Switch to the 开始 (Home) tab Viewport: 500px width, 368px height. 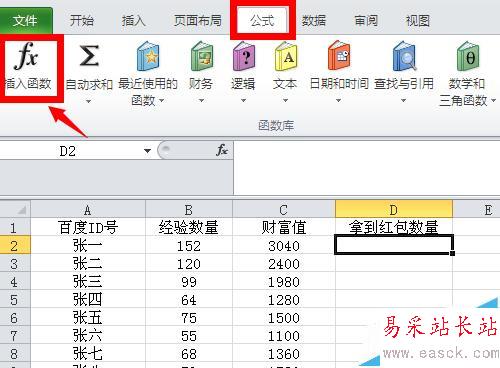click(82, 21)
